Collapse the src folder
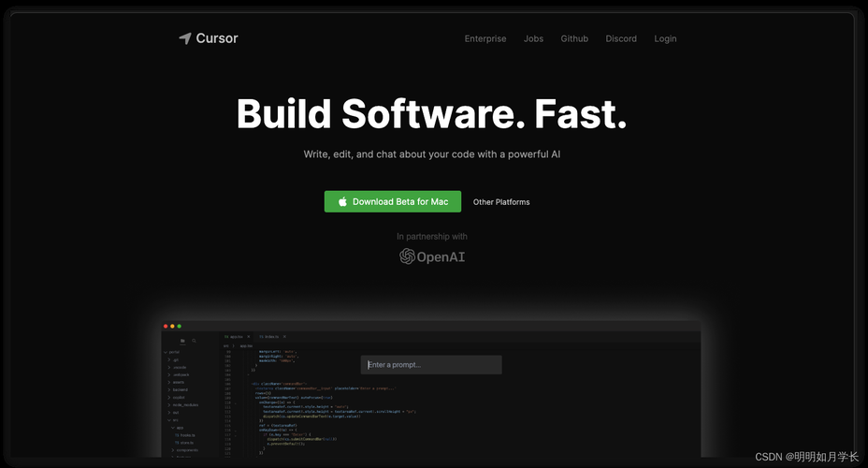 coord(173,420)
